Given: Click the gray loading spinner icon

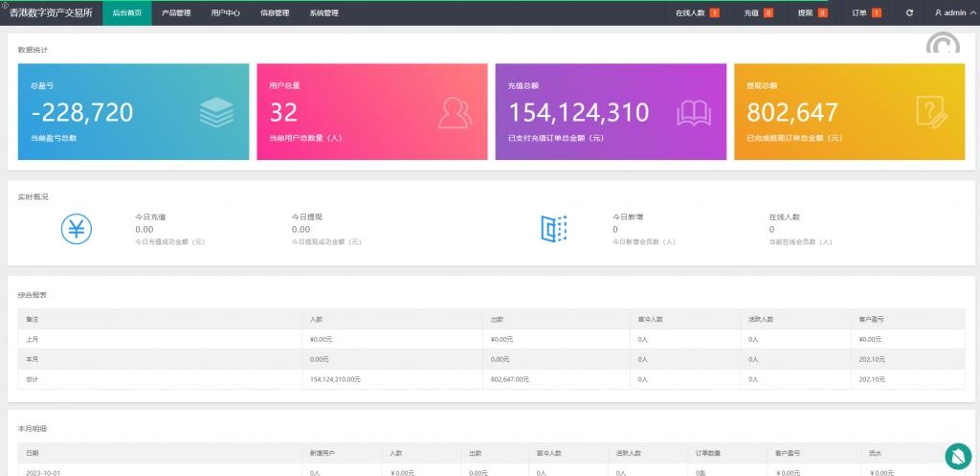Looking at the screenshot, I should pos(943,46).
